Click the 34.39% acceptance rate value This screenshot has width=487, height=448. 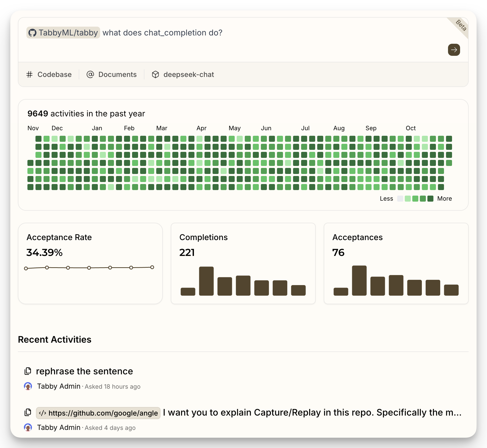45,252
